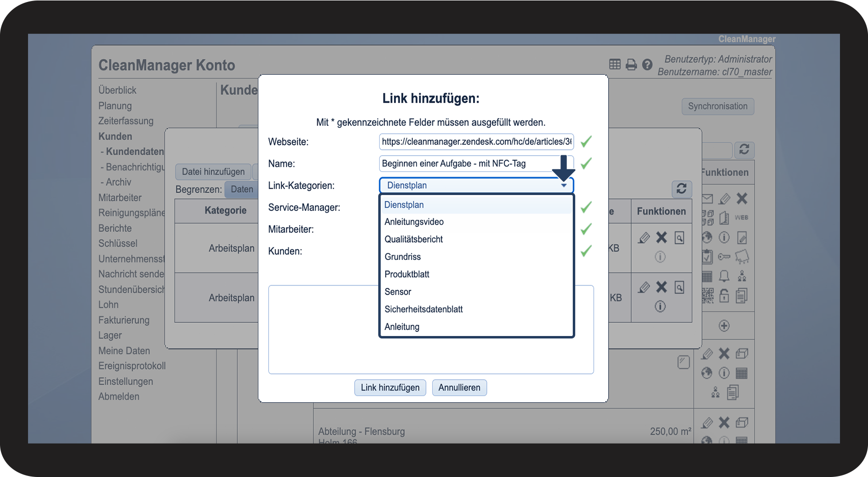
Task: Click the open padlock icon
Action: [724, 296]
